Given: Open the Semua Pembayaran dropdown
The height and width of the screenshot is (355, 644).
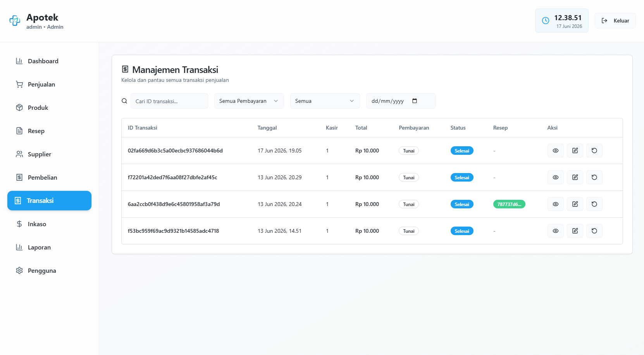Looking at the screenshot, I should pyautogui.click(x=249, y=101).
